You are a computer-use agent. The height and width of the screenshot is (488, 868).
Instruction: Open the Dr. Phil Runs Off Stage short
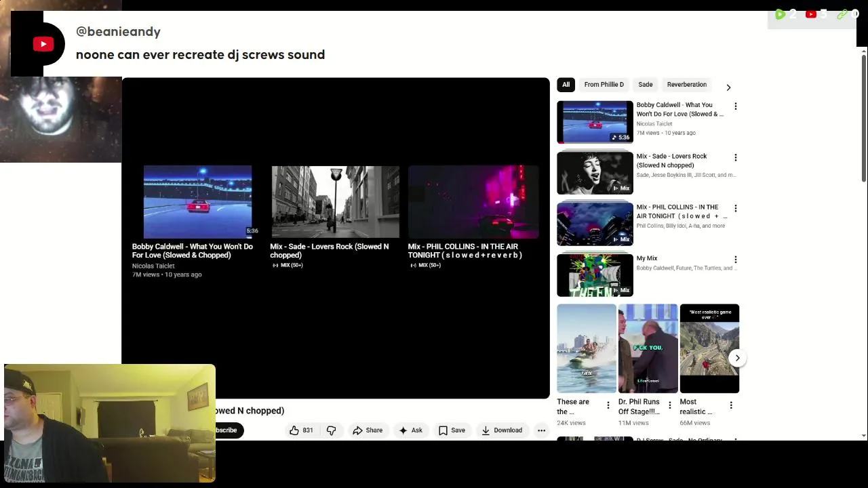pos(648,348)
